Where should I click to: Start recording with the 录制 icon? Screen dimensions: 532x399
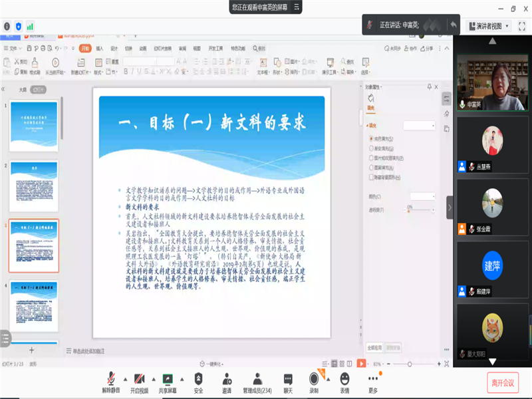pyautogui.click(x=314, y=378)
